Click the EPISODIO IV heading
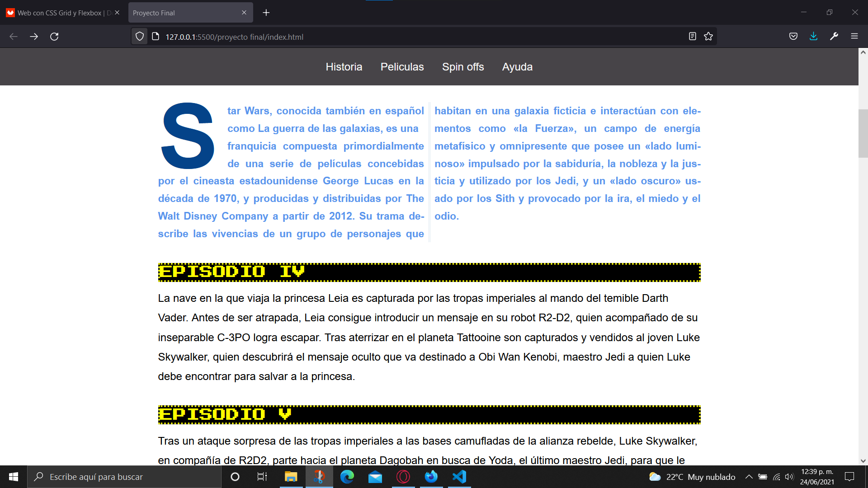The image size is (868, 488). click(x=429, y=272)
